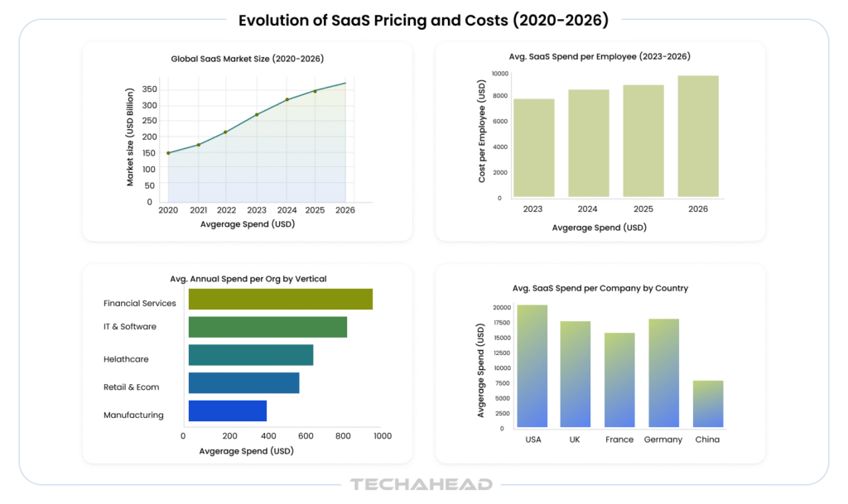Select the UK bar in country chart
This screenshot has width=848, height=504.
[575, 374]
